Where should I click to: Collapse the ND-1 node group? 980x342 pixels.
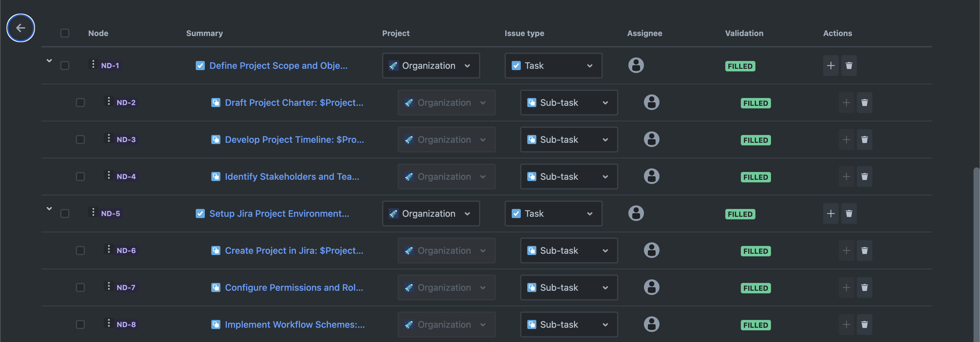tap(49, 61)
